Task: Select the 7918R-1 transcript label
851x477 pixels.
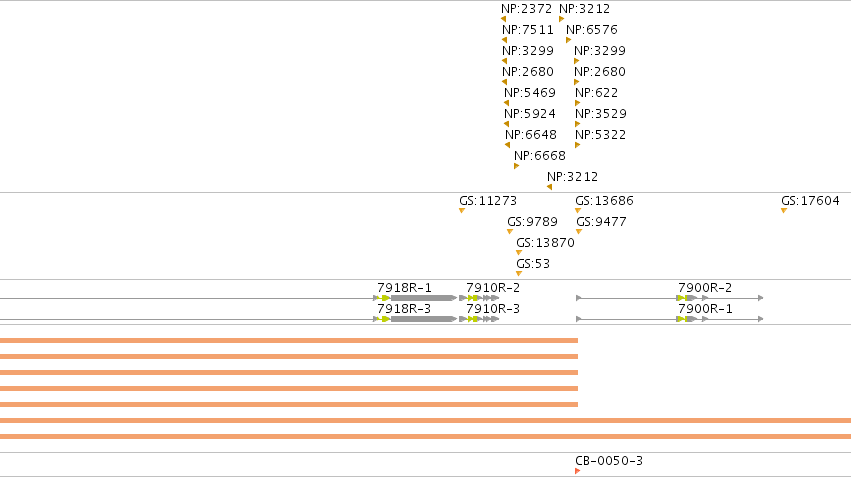Action: (x=404, y=288)
